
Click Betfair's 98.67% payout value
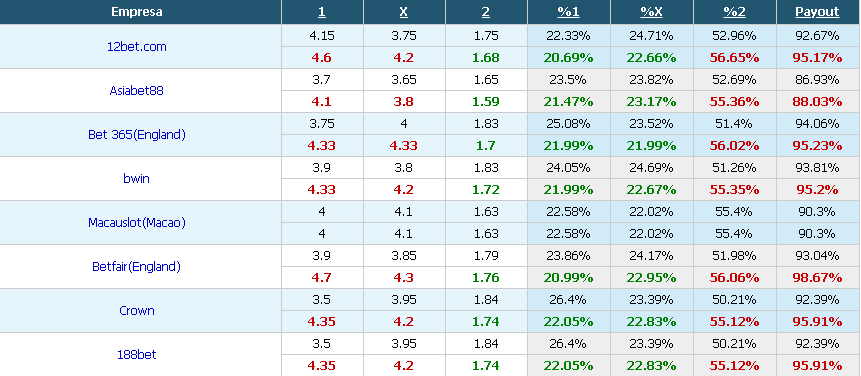[x=817, y=278]
